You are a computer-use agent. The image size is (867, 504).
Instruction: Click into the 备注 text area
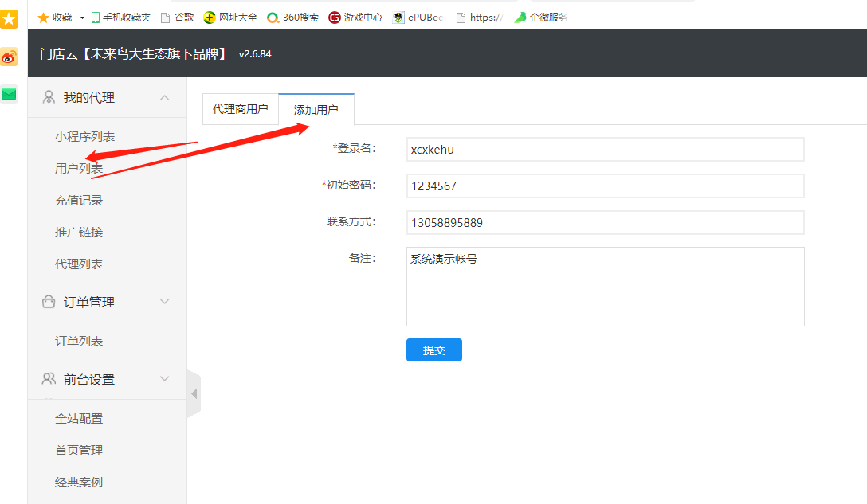coord(605,287)
